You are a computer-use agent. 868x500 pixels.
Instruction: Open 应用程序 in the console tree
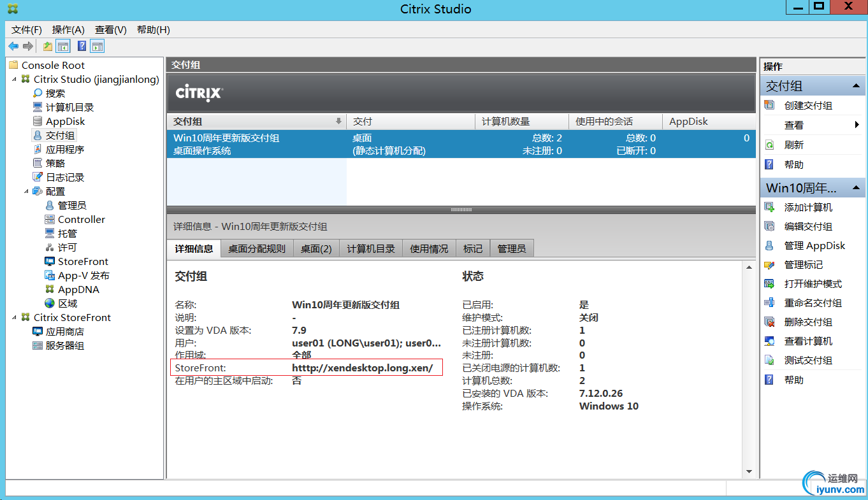pyautogui.click(x=64, y=150)
